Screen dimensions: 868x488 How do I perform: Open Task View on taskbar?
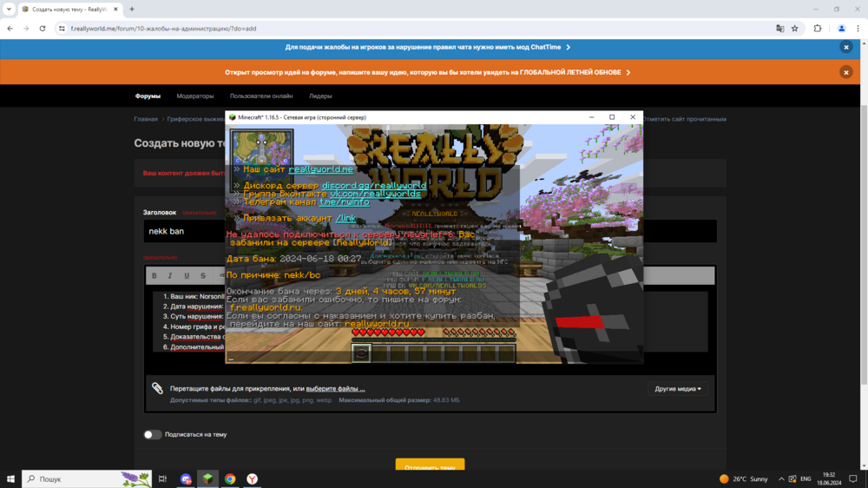point(163,479)
